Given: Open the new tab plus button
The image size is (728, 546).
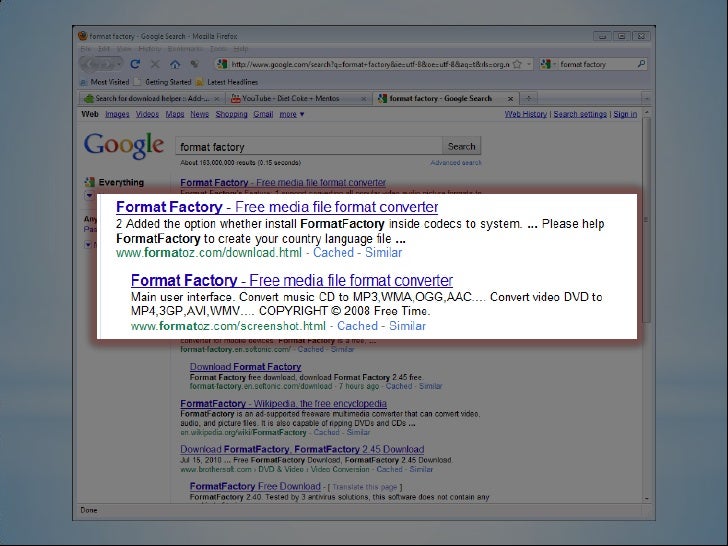Looking at the screenshot, I should pyautogui.click(x=528, y=98).
